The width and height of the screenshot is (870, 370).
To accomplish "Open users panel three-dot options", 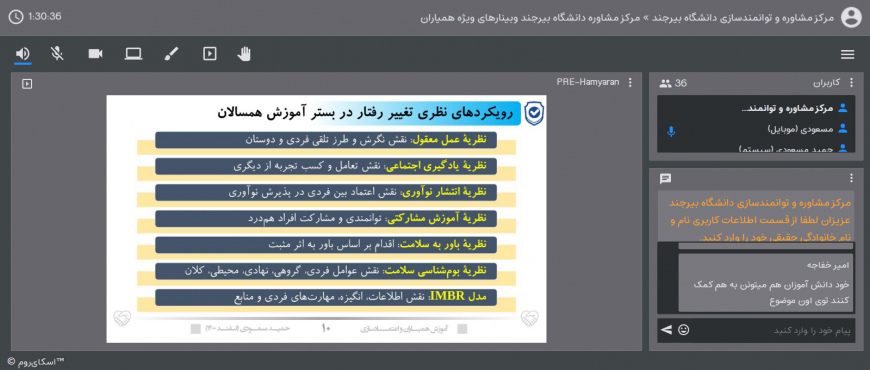I will (x=852, y=83).
